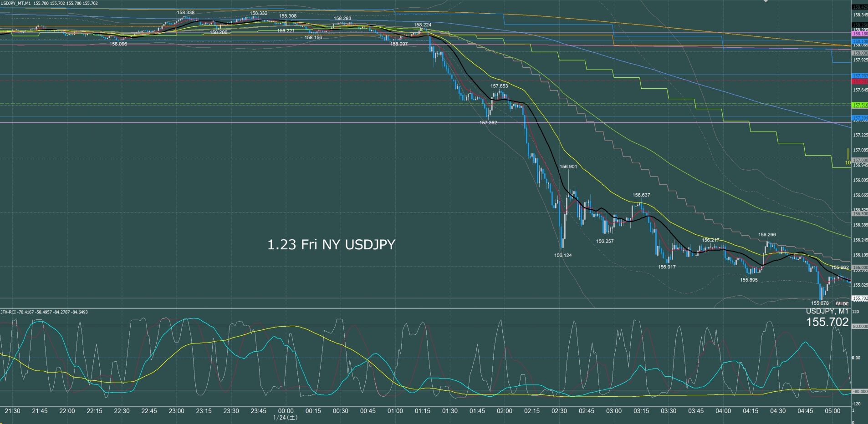This screenshot has width=868, height=424.
Task: Click the 80.0000 RCI level label
Action: (860, 326)
